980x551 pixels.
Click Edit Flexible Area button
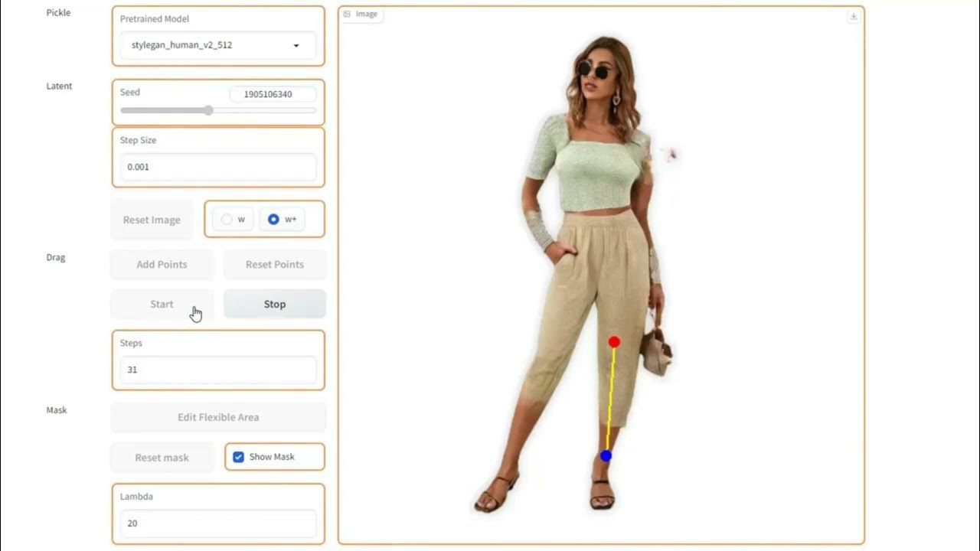[218, 417]
